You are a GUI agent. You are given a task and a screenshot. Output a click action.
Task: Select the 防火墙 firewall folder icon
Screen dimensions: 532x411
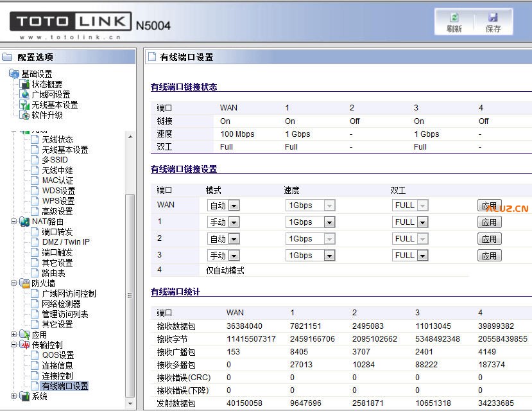point(24,283)
